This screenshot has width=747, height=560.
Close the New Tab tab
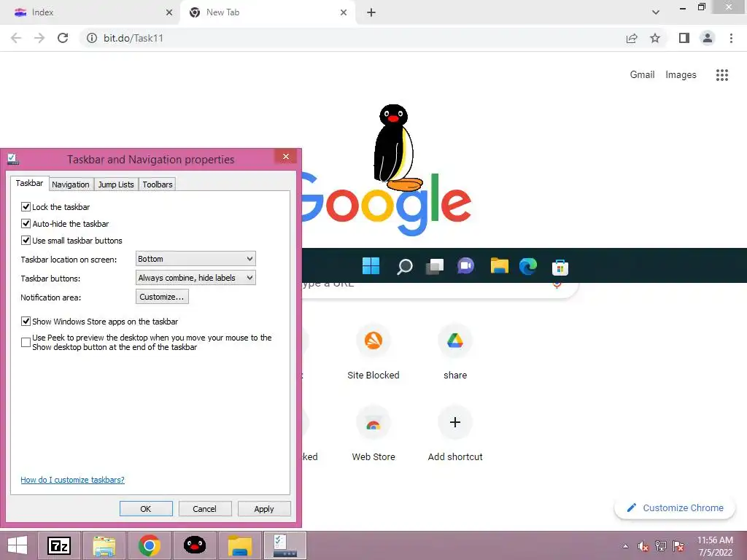pos(344,12)
